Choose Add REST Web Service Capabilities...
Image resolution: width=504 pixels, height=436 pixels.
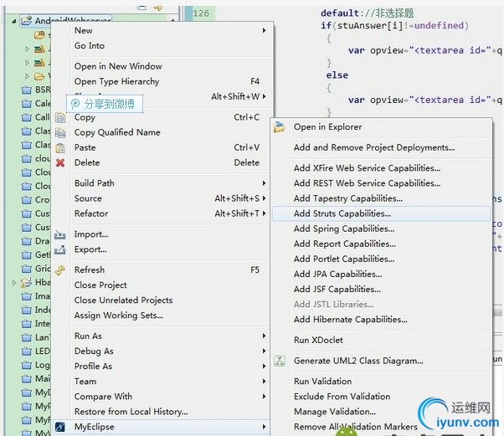[x=367, y=183]
